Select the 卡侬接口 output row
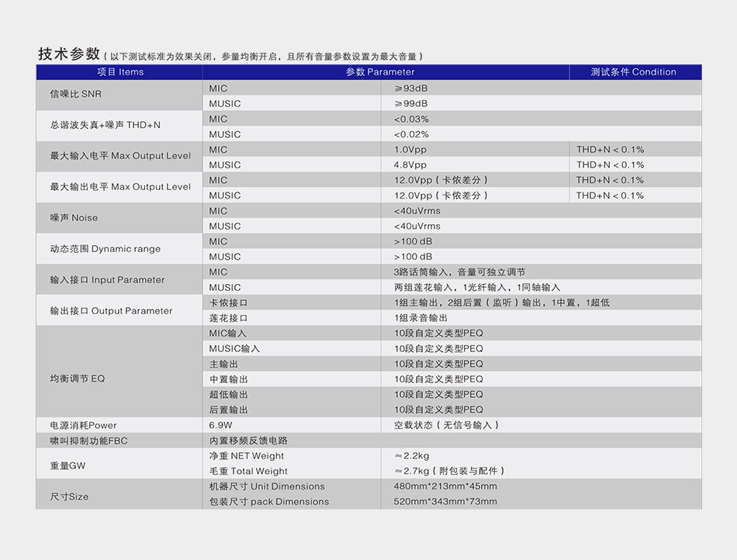737x560 pixels. [x=233, y=302]
